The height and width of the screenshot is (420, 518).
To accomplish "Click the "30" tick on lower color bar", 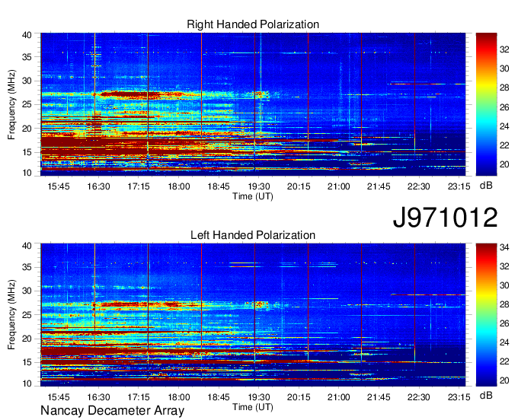I will pyautogui.click(x=504, y=285).
